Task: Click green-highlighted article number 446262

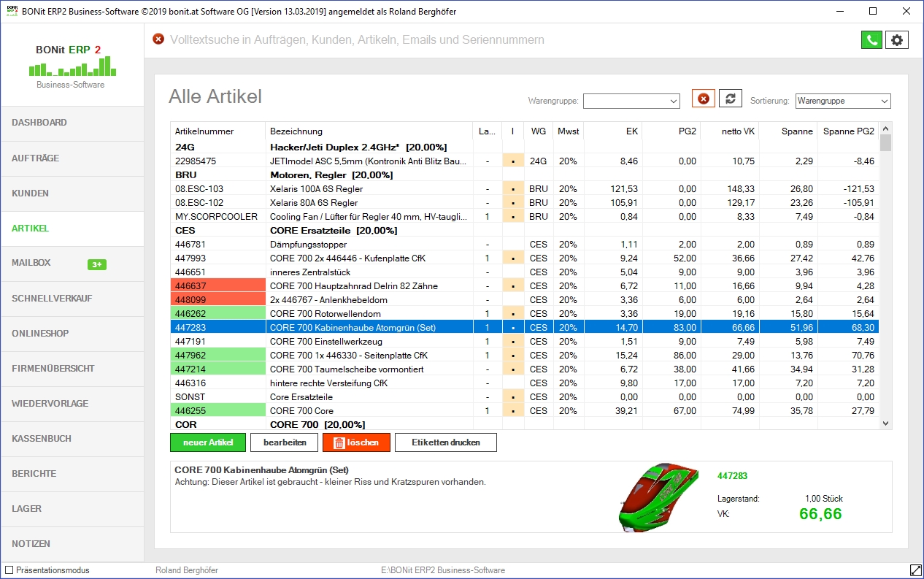Action: [x=217, y=313]
